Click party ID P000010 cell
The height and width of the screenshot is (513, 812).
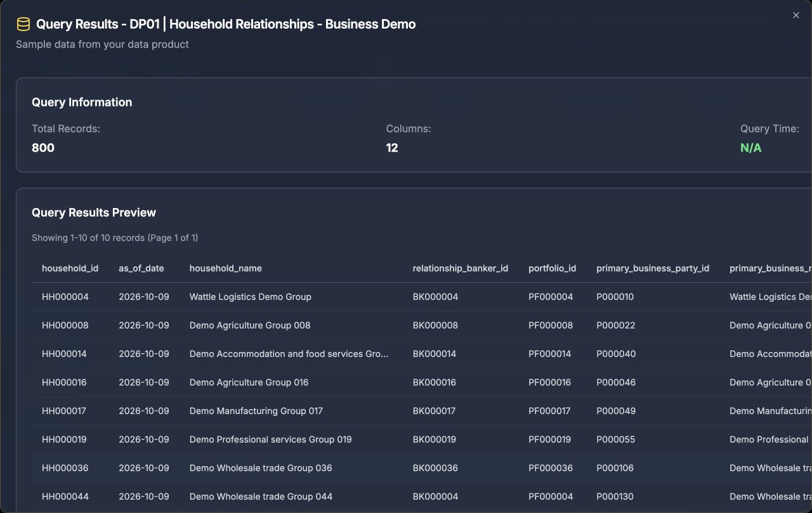click(615, 297)
